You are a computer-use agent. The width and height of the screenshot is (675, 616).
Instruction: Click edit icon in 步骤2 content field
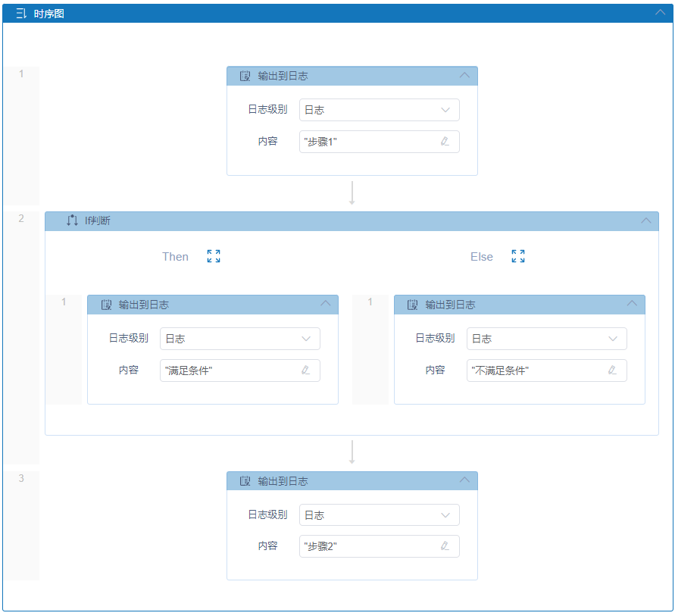[445, 546]
